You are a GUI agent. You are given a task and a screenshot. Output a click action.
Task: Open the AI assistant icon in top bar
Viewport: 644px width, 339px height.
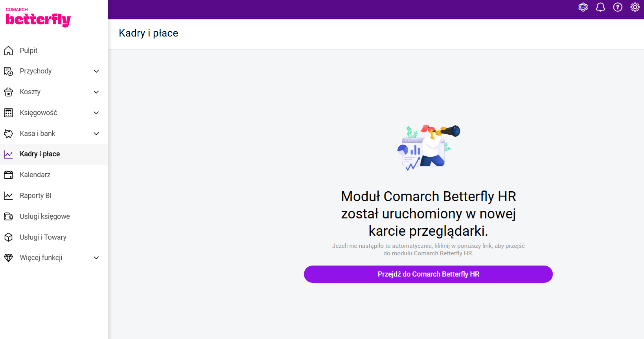coord(583,7)
